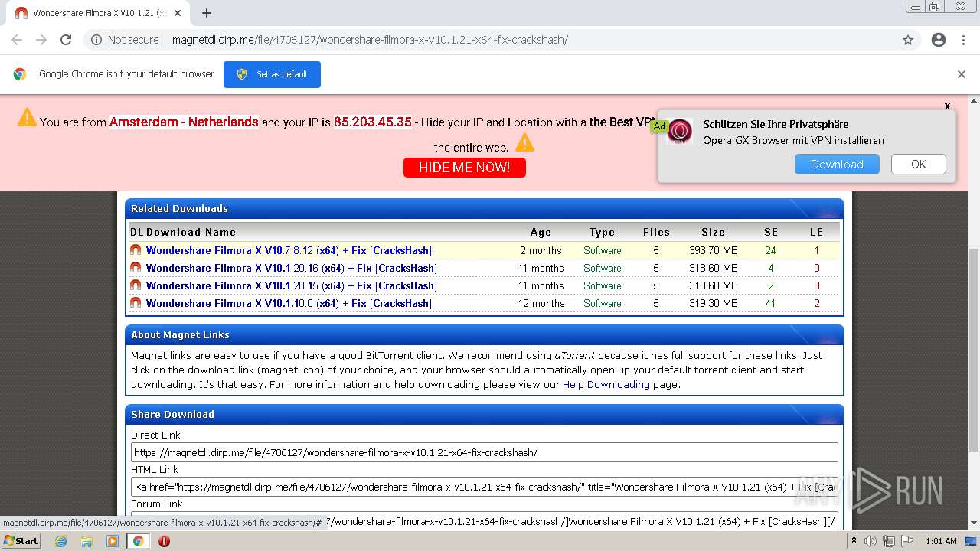The image size is (980, 551).
Task: Open Wondershare Filmora X V10.7.8.12 link
Action: [289, 250]
